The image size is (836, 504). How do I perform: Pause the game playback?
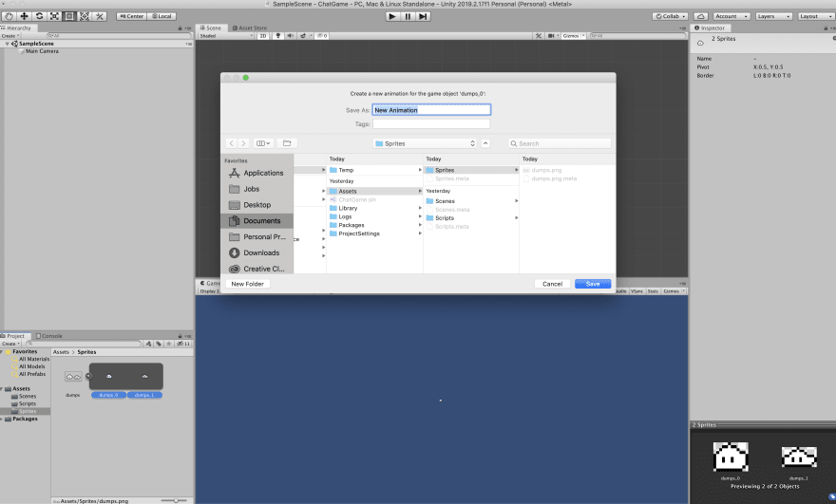click(x=408, y=16)
